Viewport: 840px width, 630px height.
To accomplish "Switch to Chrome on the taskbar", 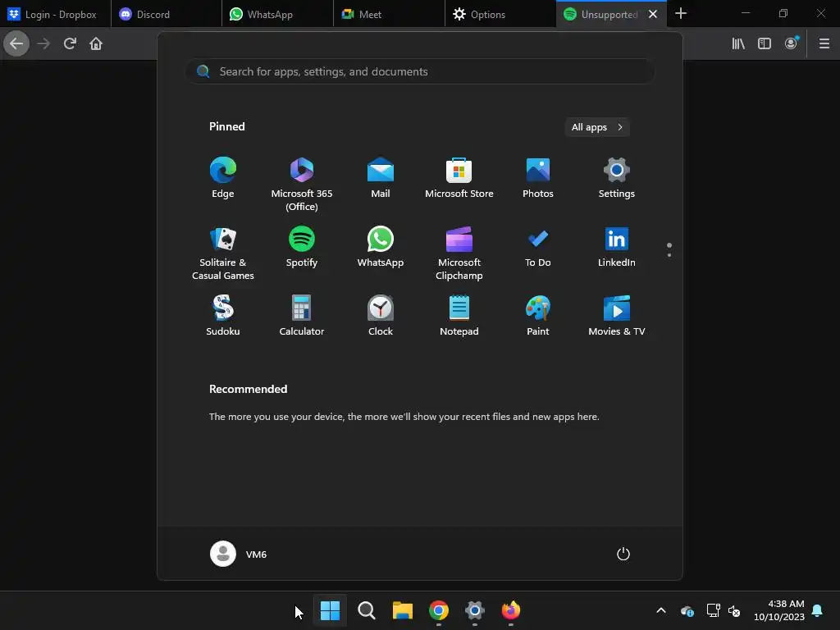I will [x=439, y=610].
